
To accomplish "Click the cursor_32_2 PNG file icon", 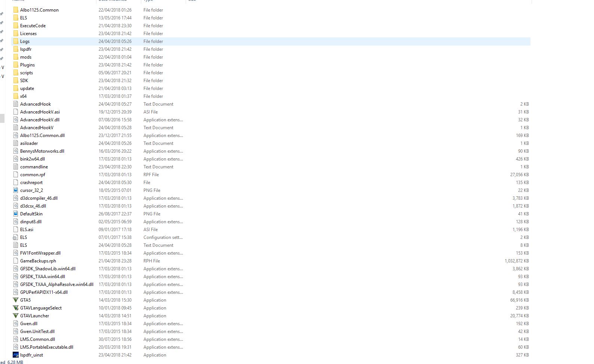I will [16, 190].
